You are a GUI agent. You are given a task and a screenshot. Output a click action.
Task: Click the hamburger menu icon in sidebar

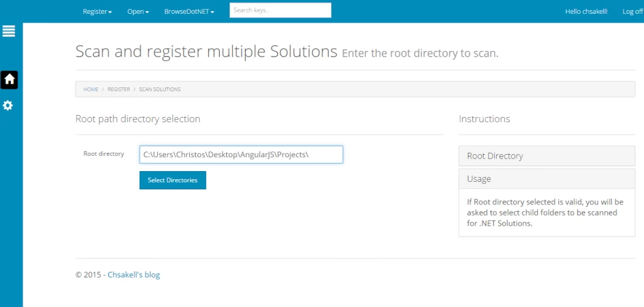pos(9,31)
